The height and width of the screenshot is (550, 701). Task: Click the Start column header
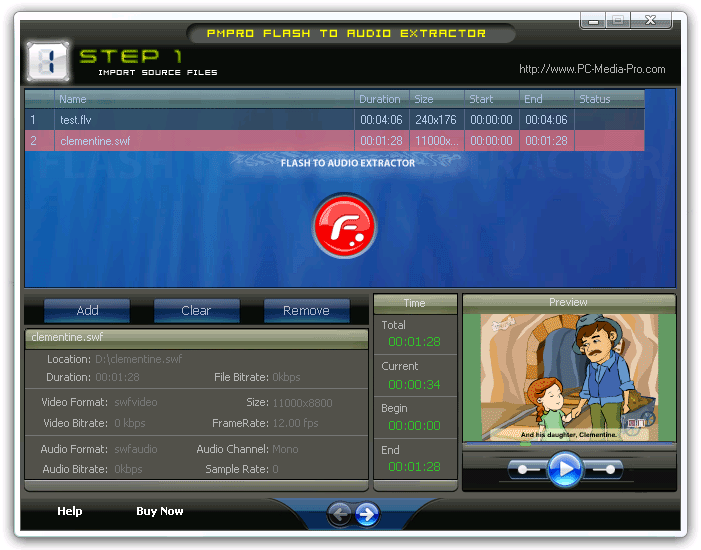492,99
